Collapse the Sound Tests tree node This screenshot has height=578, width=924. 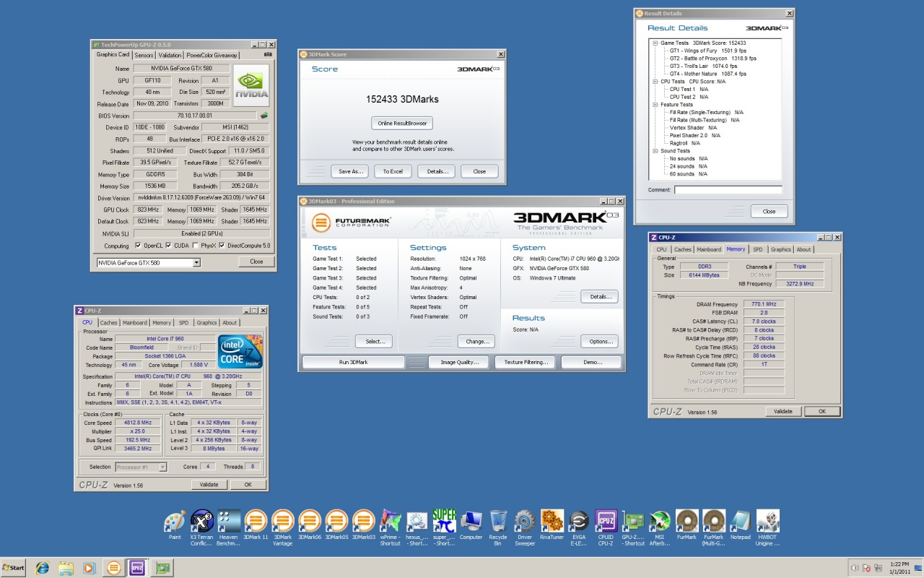655,151
